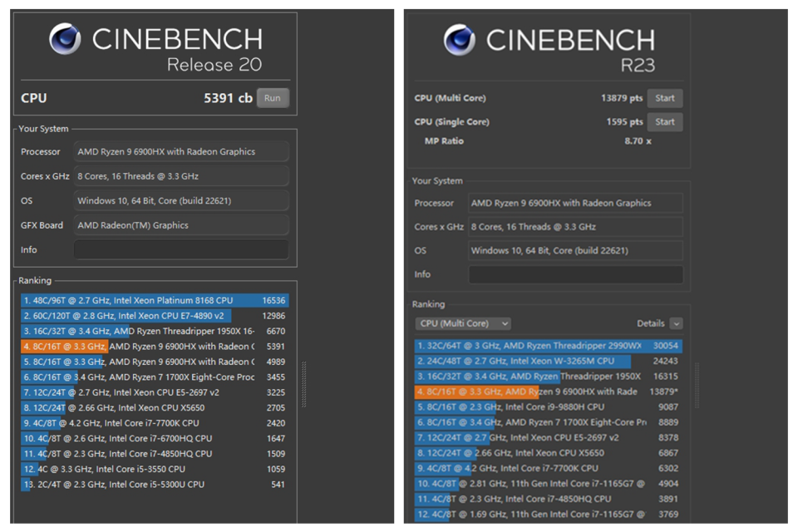Click the 1595 pts single core score
Screen dimensions: 798x532
tap(624, 121)
